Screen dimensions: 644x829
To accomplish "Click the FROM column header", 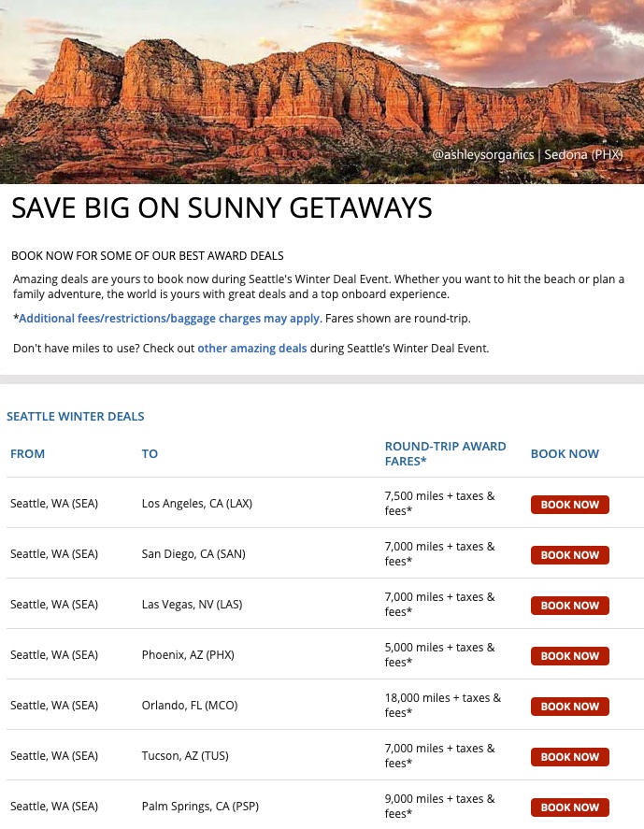I will (x=28, y=454).
